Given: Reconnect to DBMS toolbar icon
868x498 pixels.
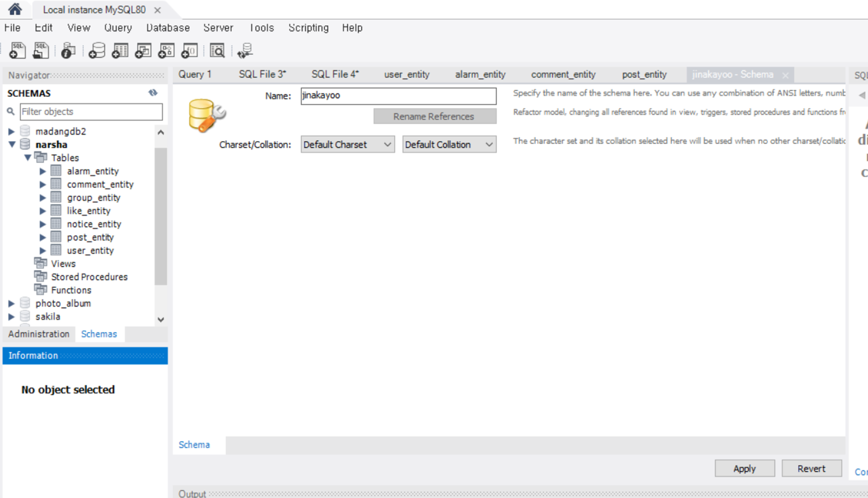Looking at the screenshot, I should [x=245, y=50].
